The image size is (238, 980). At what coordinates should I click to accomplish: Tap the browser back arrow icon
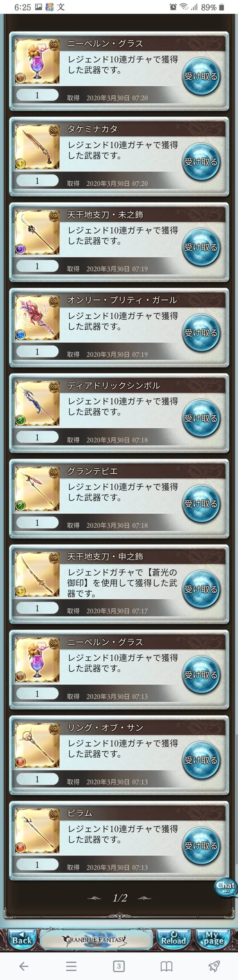tap(24, 966)
